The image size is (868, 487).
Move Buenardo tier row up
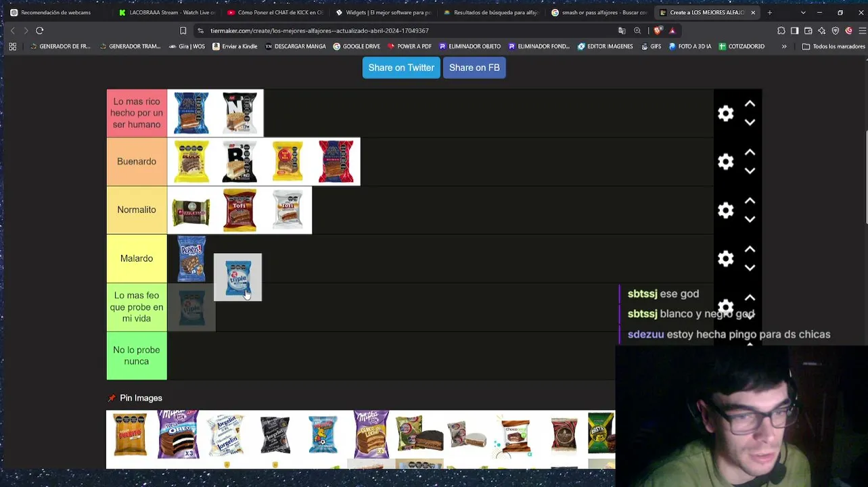point(750,153)
